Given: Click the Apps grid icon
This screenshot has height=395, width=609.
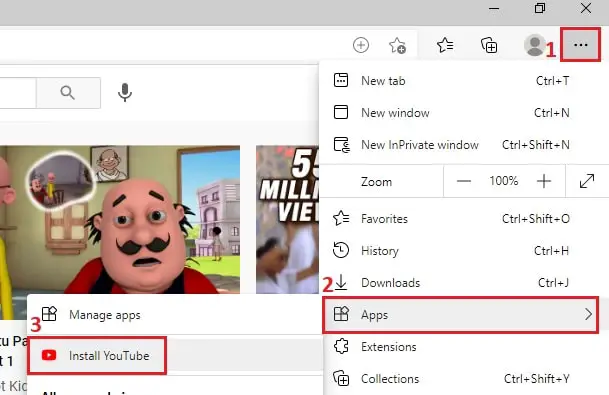Looking at the screenshot, I should (x=341, y=314).
